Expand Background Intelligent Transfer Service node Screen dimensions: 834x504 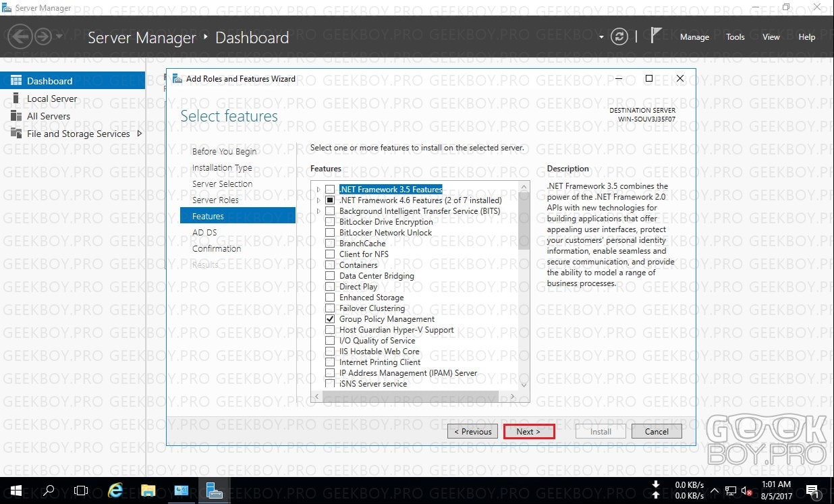(318, 211)
